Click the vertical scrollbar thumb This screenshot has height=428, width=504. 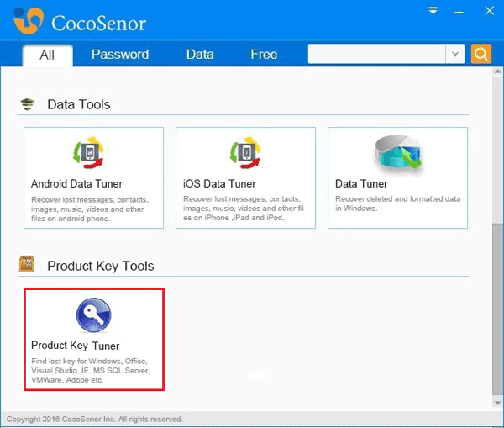pos(497,308)
